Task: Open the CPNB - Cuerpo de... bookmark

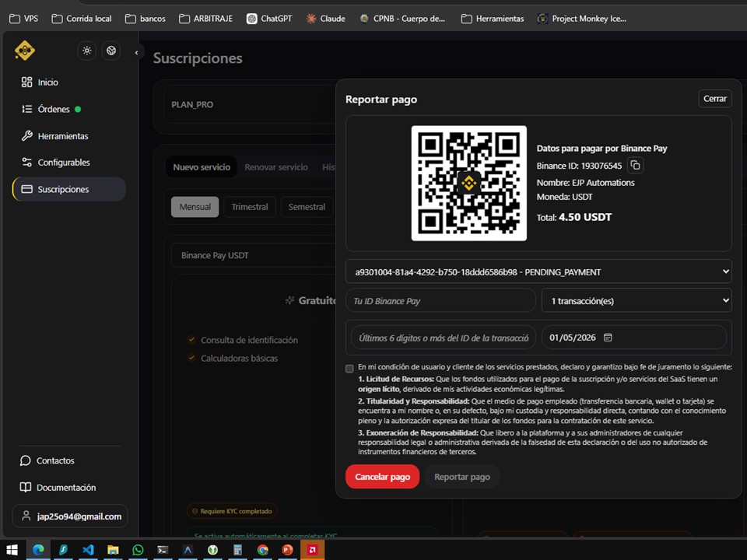Action: pyautogui.click(x=402, y=19)
